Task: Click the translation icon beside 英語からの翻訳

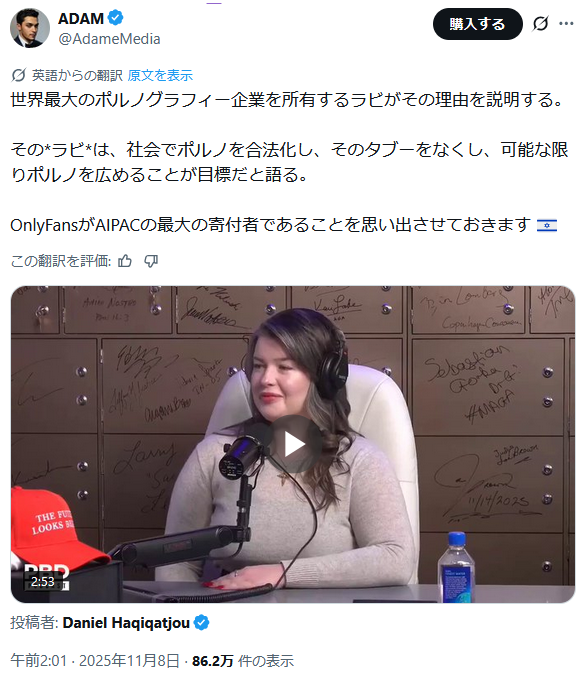Action: tap(18, 75)
